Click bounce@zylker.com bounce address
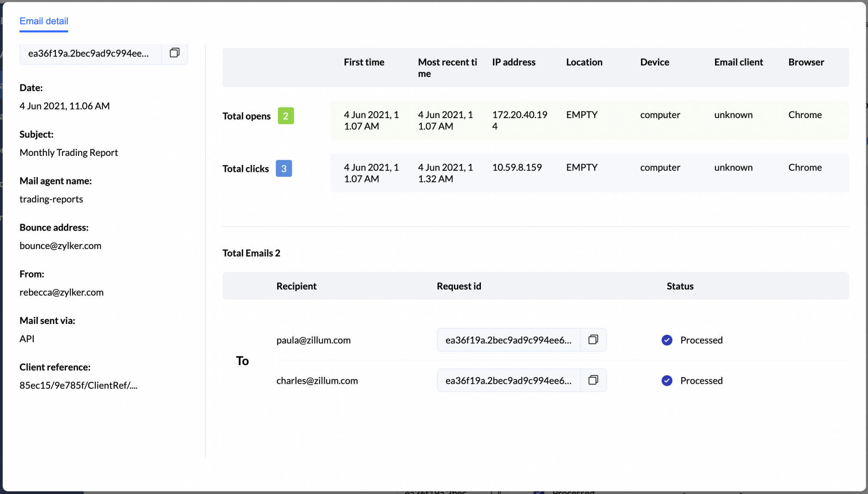Image resolution: width=868 pixels, height=494 pixels. tap(60, 246)
